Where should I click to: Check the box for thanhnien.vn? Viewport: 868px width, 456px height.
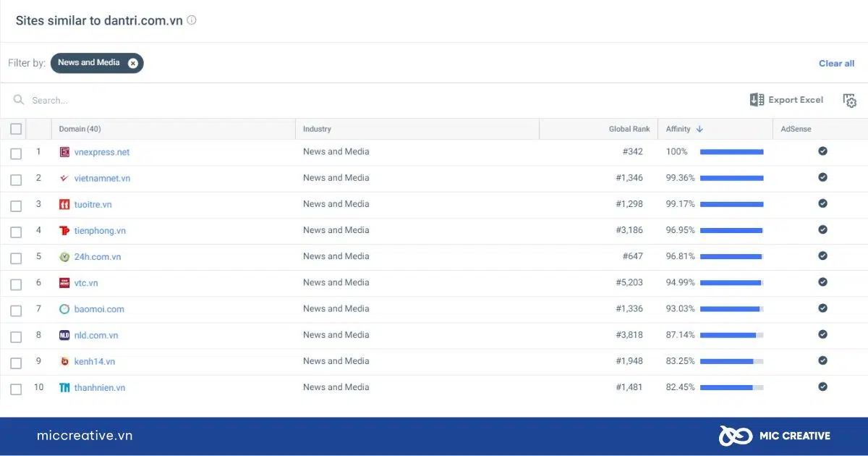[x=16, y=389]
